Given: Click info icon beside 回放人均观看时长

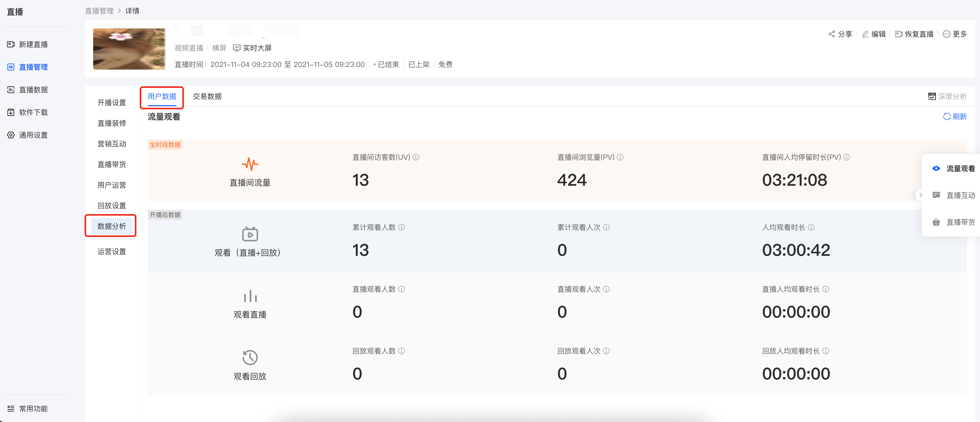Looking at the screenshot, I should coord(826,351).
